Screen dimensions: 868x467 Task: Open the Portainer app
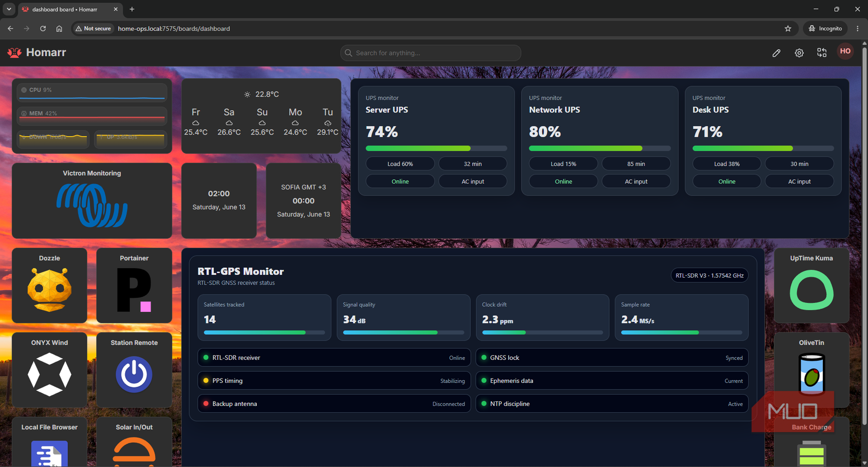point(134,285)
